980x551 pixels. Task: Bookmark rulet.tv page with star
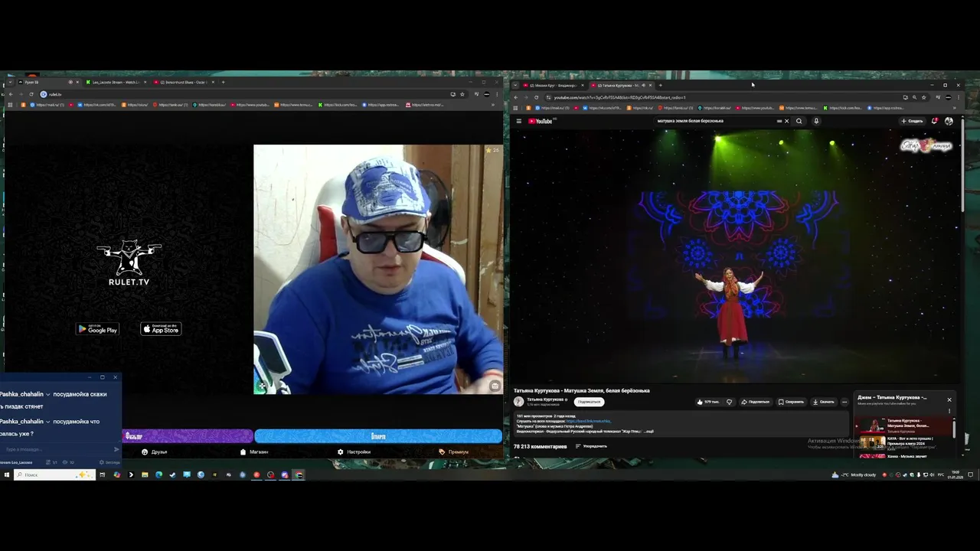pyautogui.click(x=462, y=94)
